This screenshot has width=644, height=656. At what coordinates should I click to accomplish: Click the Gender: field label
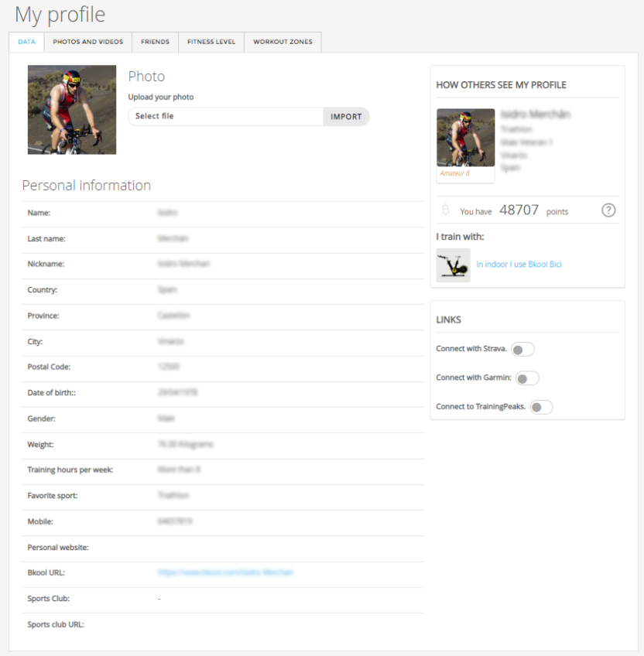tap(42, 419)
